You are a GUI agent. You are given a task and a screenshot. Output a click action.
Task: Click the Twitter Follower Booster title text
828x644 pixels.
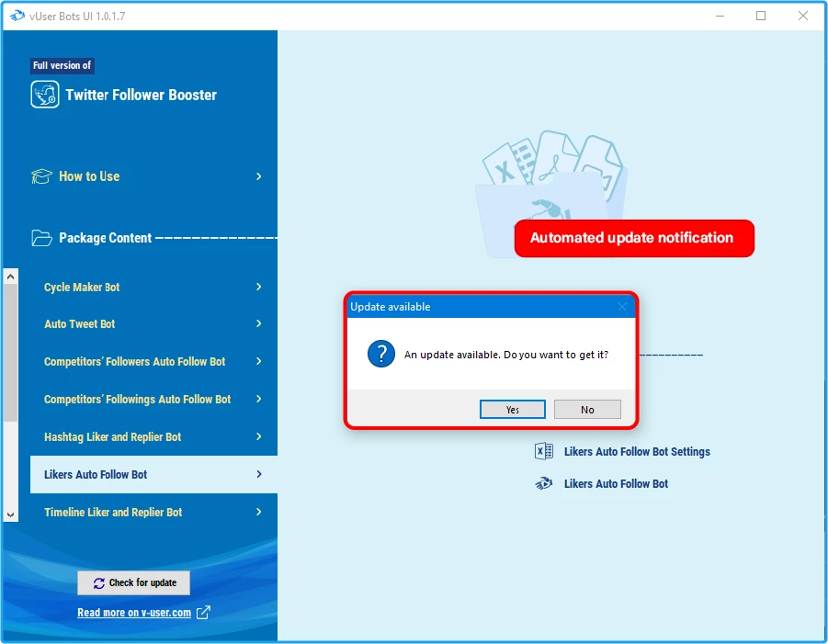pos(141,95)
